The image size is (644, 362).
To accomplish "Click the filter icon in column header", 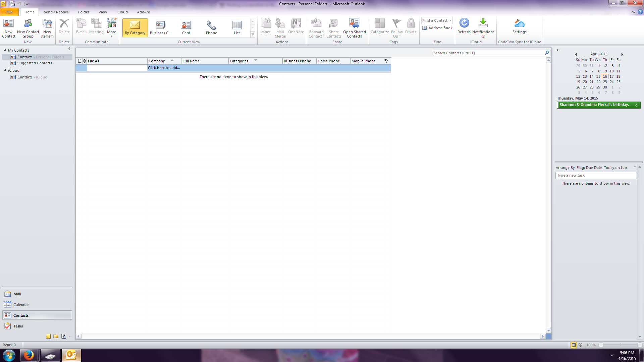I will [x=387, y=61].
